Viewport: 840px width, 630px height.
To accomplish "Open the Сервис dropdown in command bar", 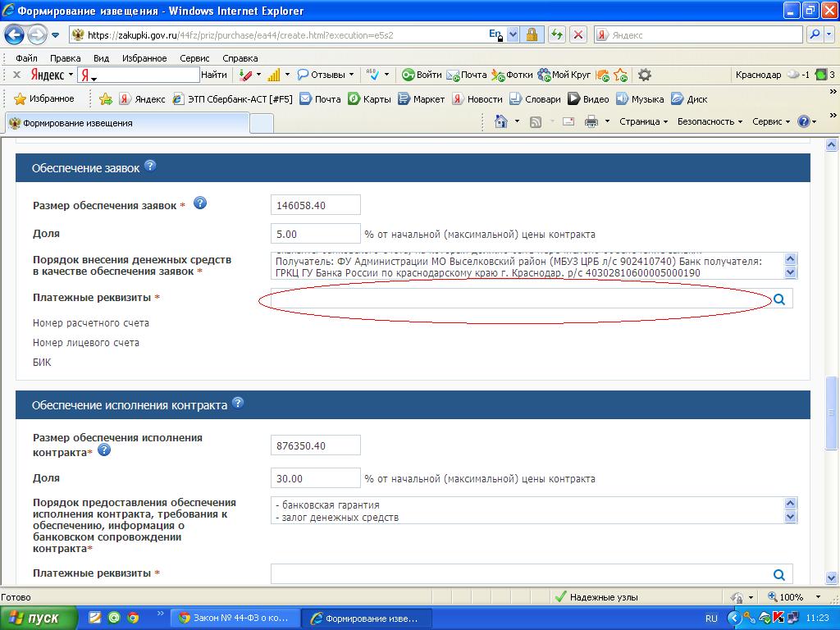I will coord(771,121).
